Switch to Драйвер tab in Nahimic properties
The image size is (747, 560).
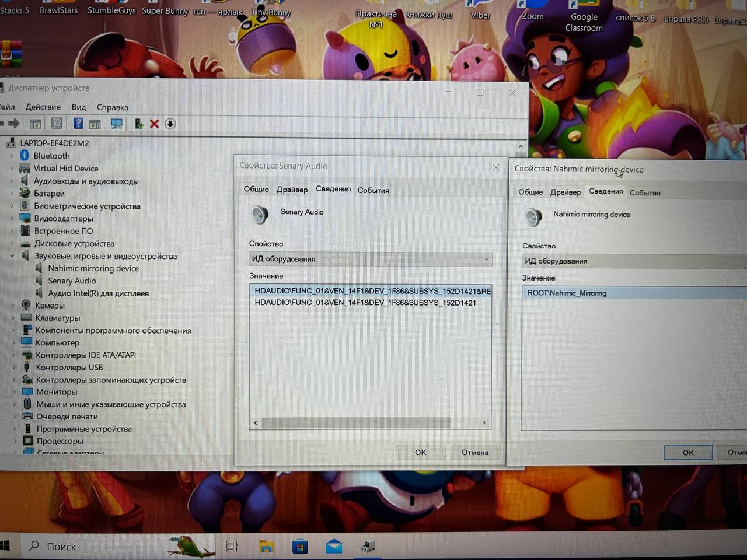[x=566, y=192]
